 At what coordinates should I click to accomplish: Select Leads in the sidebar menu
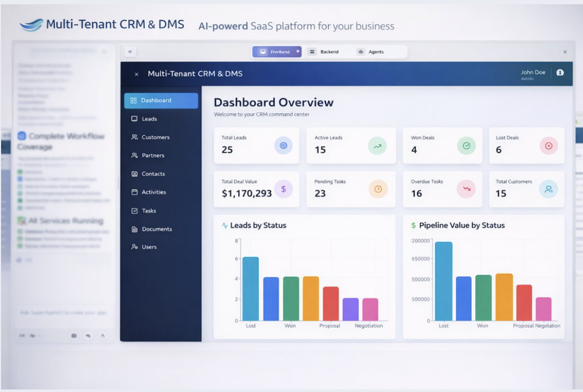[x=148, y=118]
